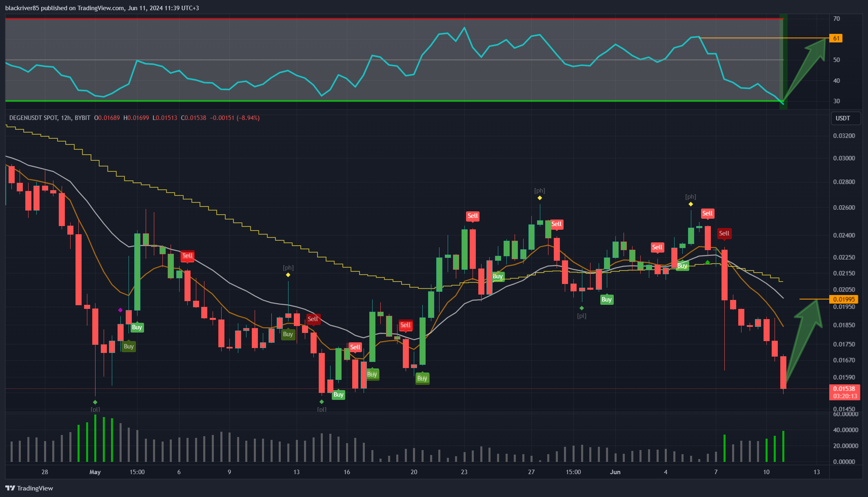
Task: Click 0.02250 on the price scale
Action: pyautogui.click(x=844, y=257)
